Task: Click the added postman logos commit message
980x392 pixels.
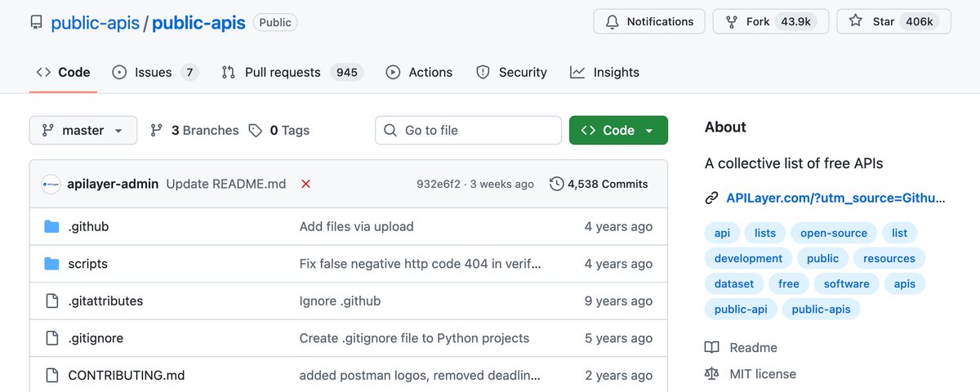Action: pyautogui.click(x=421, y=376)
